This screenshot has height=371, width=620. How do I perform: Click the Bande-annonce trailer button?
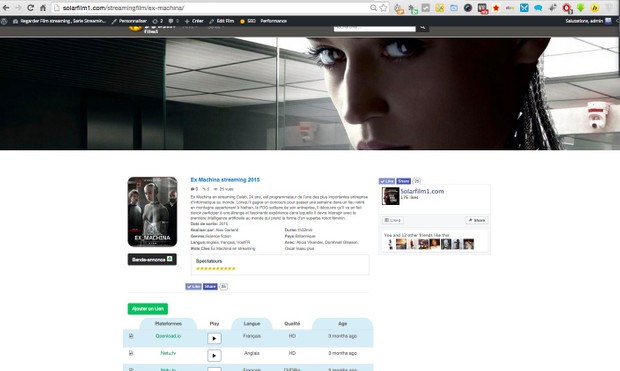click(152, 259)
